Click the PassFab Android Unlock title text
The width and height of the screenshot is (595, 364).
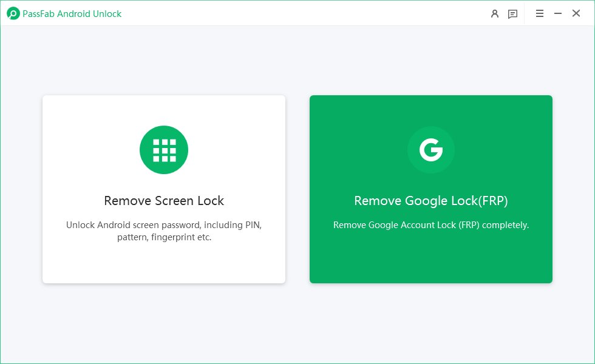(70, 13)
